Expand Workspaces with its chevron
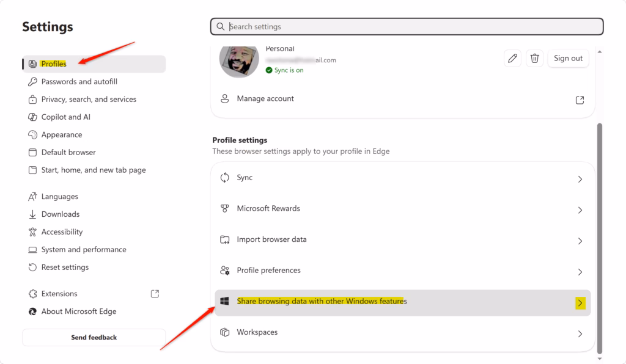Screen dimensions: 626x364 580,333
